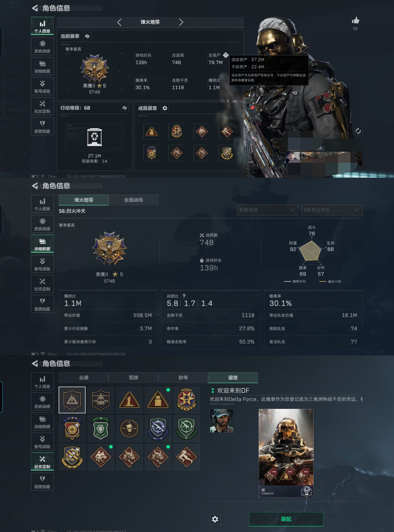Select the green d20 dice shield badge
Screen dimensions: 394x532
tap(101, 428)
